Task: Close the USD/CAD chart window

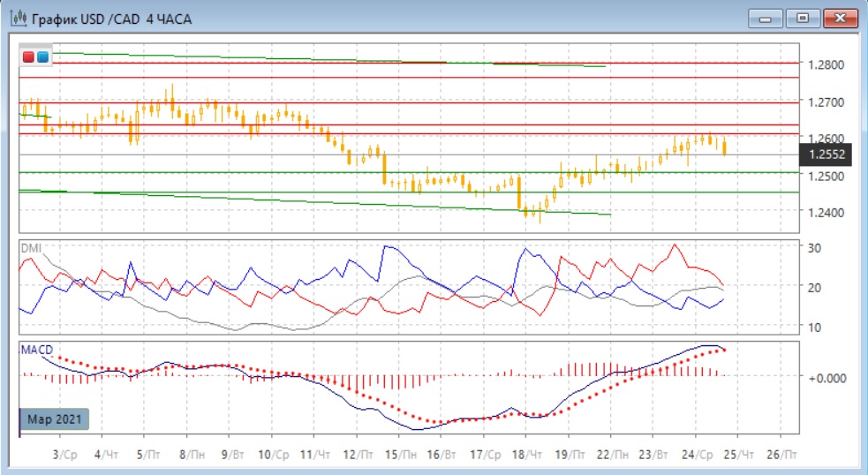Action: (840, 19)
